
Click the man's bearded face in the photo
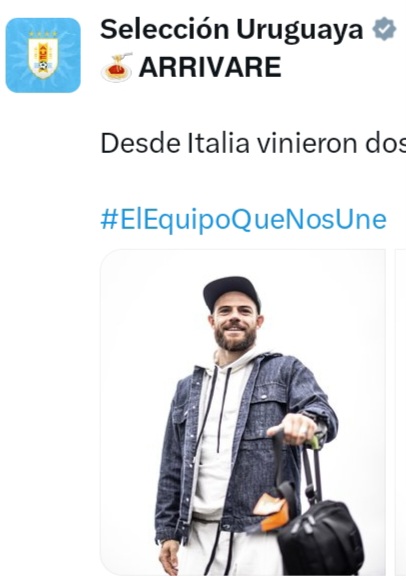tap(234, 327)
